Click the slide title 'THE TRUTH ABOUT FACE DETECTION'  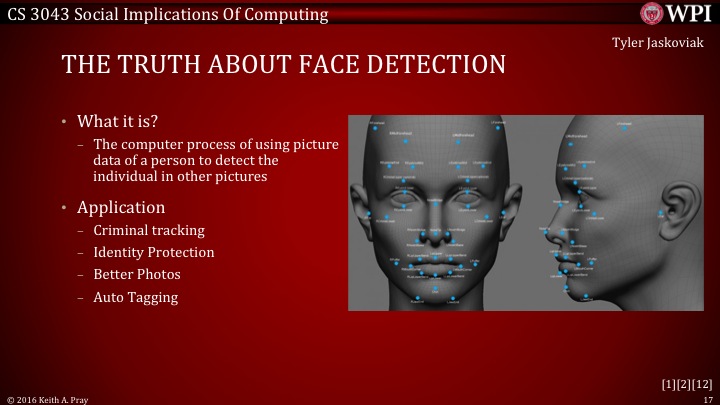pyautogui.click(x=284, y=64)
